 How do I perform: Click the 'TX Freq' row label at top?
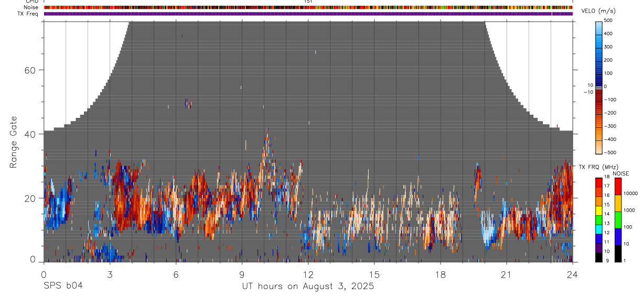[28, 14]
